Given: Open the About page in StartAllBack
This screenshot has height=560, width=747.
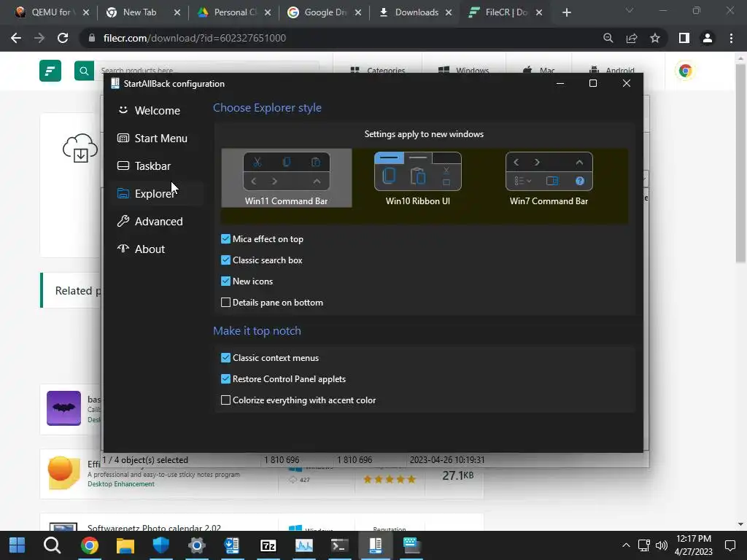Looking at the screenshot, I should click(x=141, y=249).
